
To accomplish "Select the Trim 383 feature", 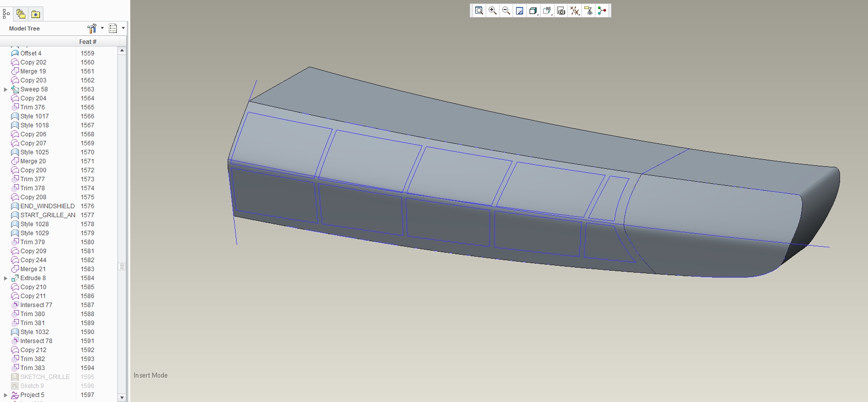I will pyautogui.click(x=32, y=368).
